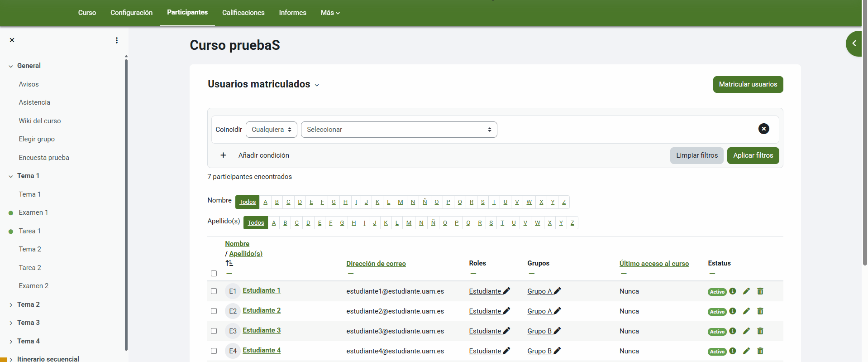Screen dimensions: 868x362
Task: Show enrolment info for Estudiante 3
Action: (733, 331)
